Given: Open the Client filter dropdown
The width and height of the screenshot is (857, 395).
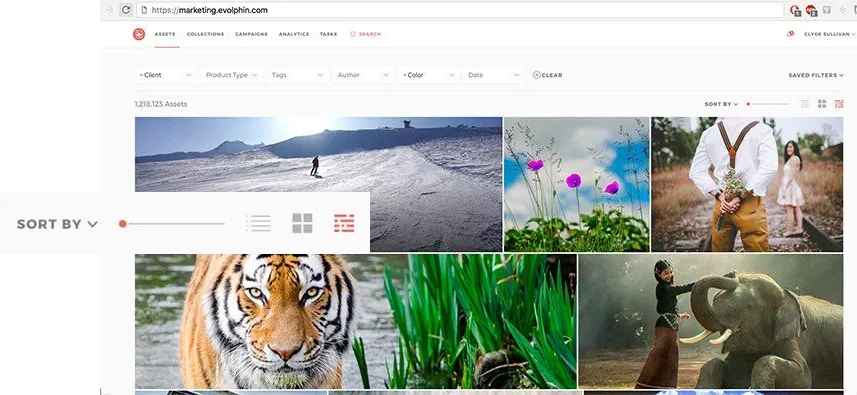Looking at the screenshot, I should pos(166,75).
